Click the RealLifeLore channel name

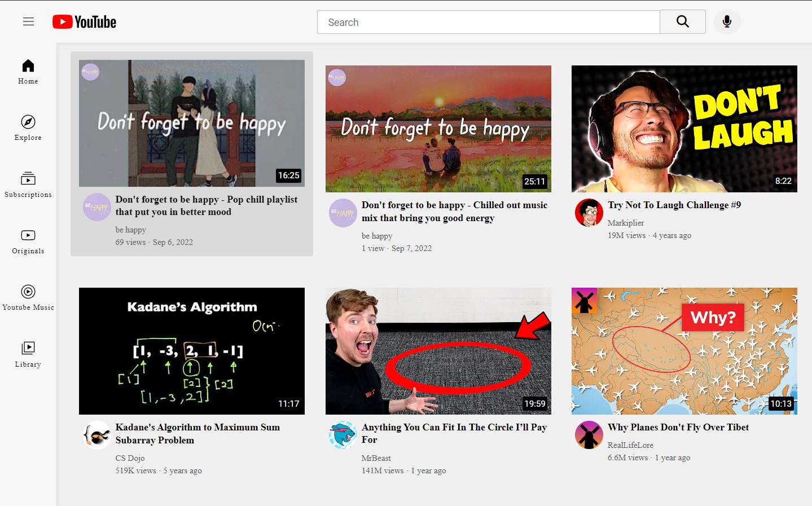coord(630,445)
